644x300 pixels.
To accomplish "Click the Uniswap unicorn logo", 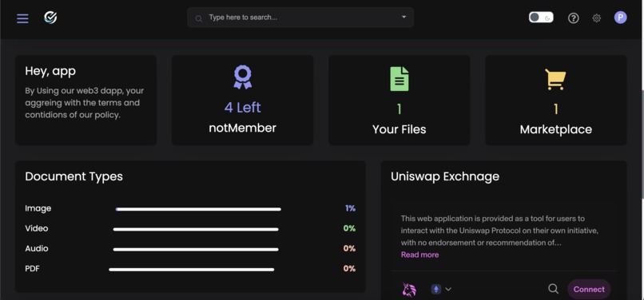I will coord(409,290).
